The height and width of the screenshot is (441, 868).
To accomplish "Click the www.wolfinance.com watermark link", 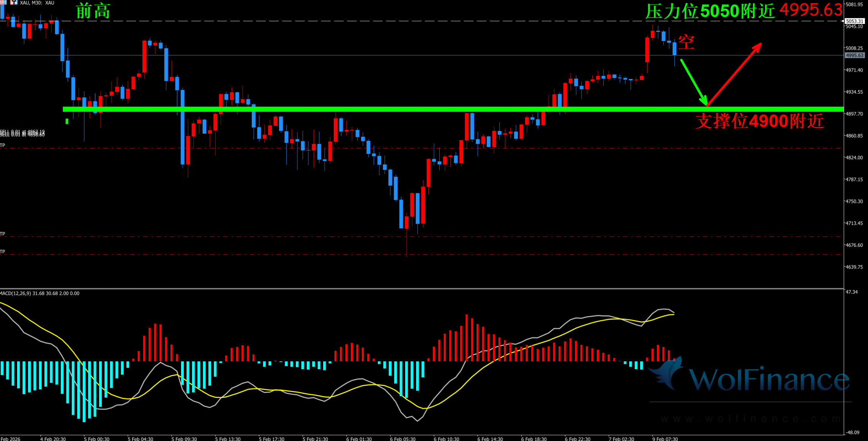I will pos(750,419).
